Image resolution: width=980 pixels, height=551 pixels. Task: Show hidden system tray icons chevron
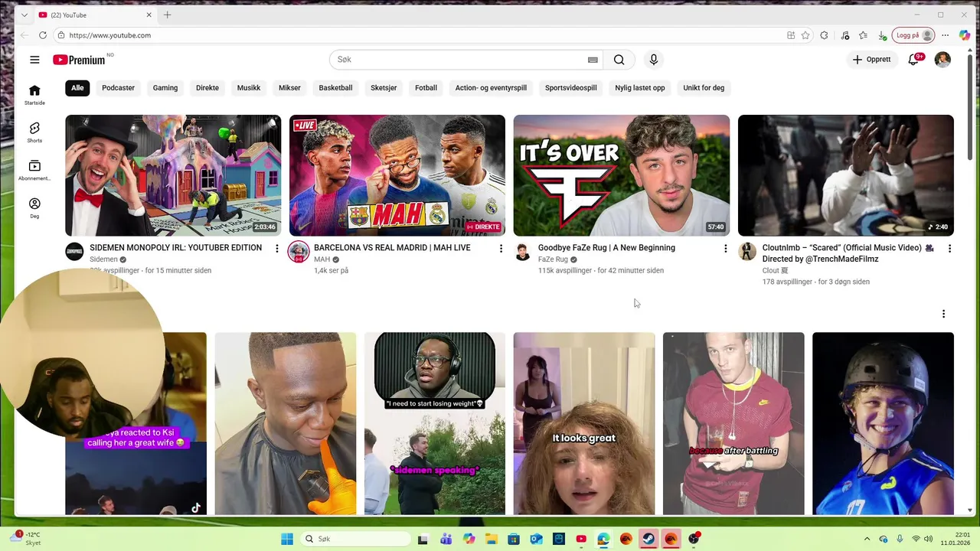(867, 539)
